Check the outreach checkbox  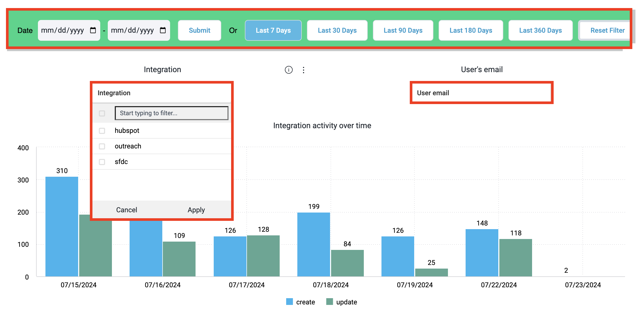[x=102, y=146]
